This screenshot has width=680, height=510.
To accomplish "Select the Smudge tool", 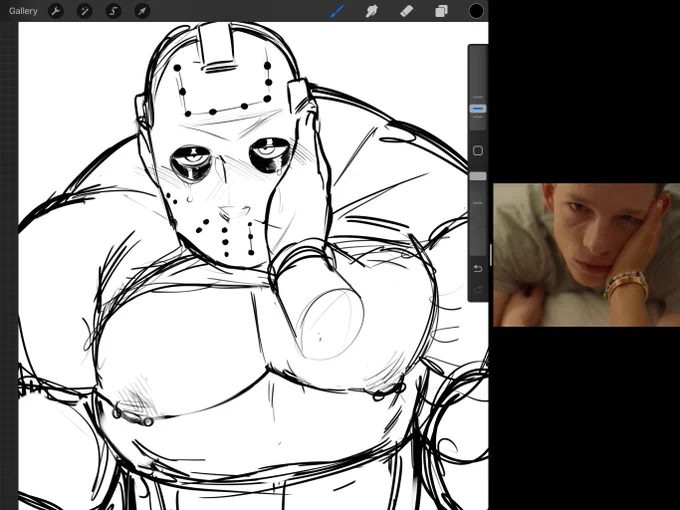I will [372, 11].
